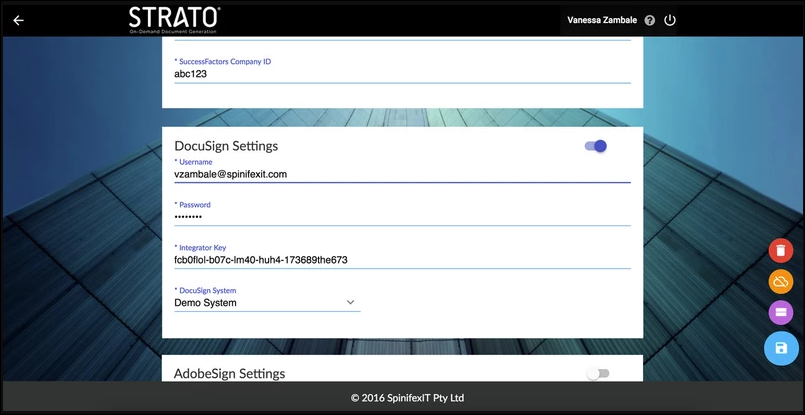Click the SpinifexIT Pty Ltd footer text

pyautogui.click(x=407, y=398)
